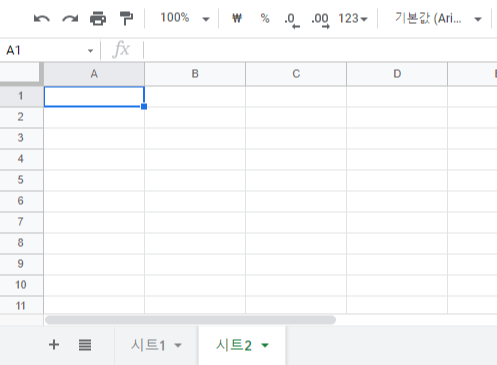Viewport: 497px width, 365px height.
Task: Select all cells with corner box
Action: click(x=21, y=73)
